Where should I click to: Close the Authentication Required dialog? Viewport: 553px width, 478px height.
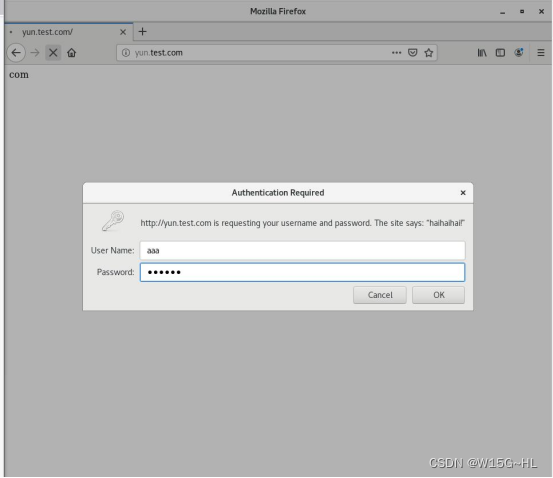463,193
